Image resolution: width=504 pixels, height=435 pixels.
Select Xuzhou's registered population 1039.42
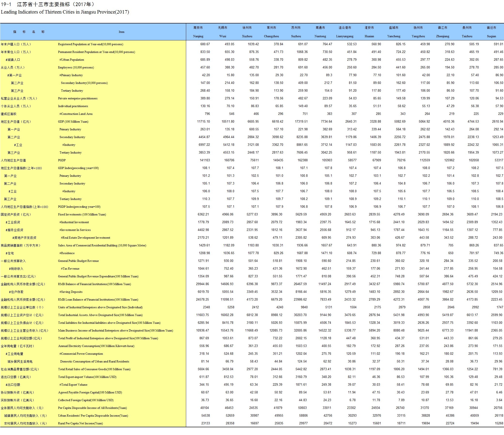(253, 44)
